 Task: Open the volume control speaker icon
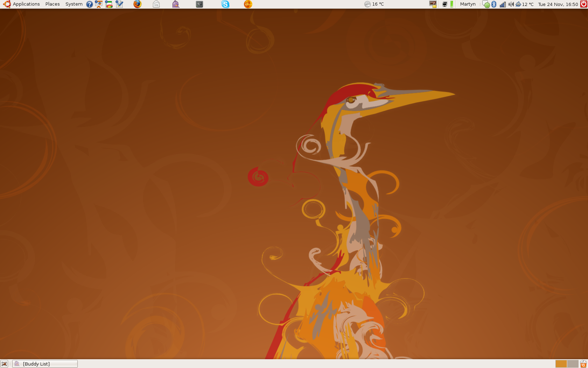coord(511,4)
